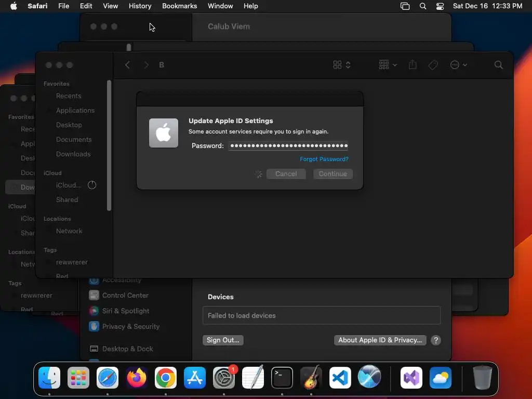Image resolution: width=532 pixels, height=399 pixels.
Task: Click the Sign Out... button
Action: pos(223,340)
